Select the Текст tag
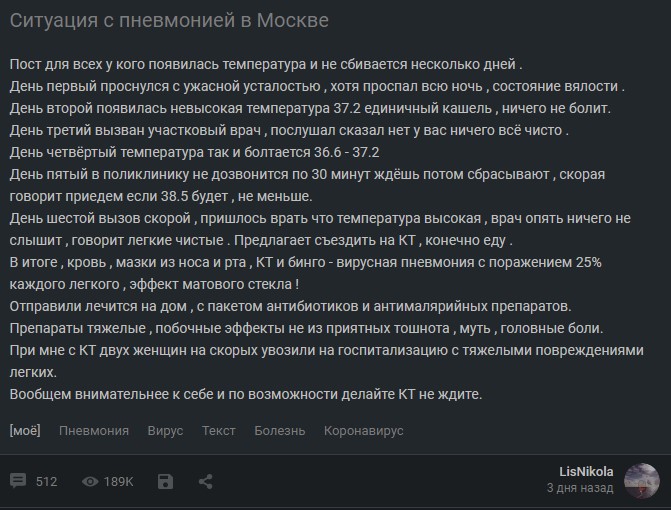Viewport: 671px width, 510px height. coord(219,430)
